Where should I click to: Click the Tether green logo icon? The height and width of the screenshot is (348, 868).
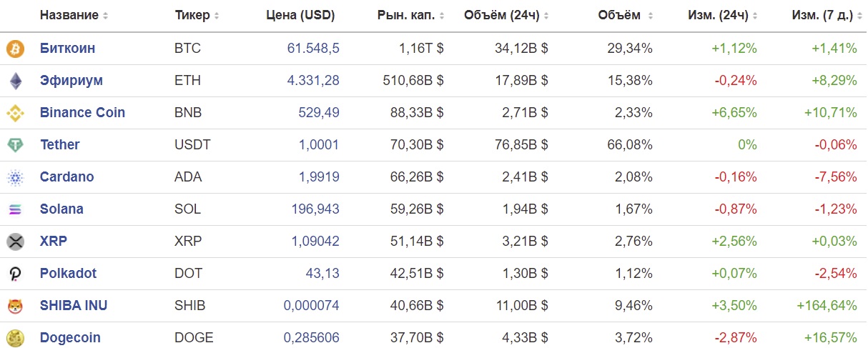(x=15, y=145)
